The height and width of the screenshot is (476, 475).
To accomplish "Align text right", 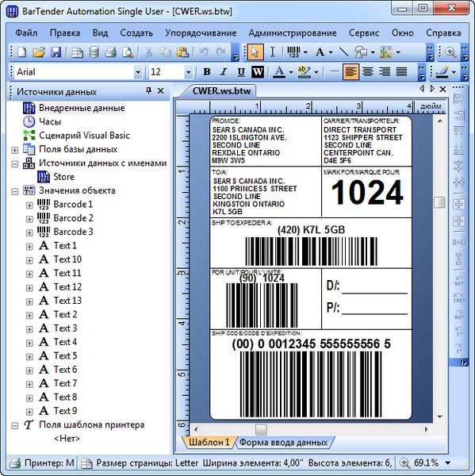I will [385, 72].
